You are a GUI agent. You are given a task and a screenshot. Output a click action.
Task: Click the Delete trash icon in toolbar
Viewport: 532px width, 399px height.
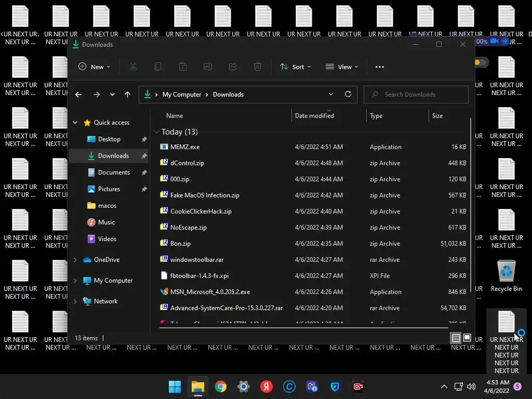click(x=258, y=67)
